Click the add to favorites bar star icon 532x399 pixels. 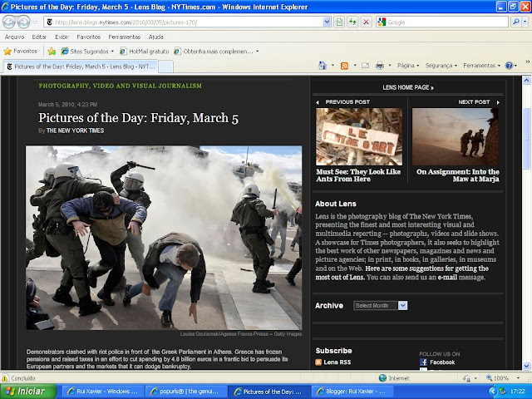(x=52, y=52)
